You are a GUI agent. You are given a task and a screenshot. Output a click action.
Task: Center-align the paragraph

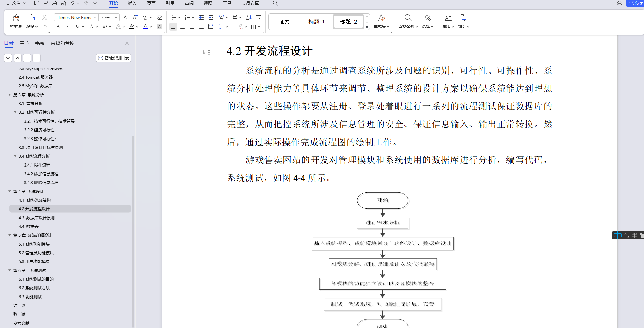click(182, 27)
